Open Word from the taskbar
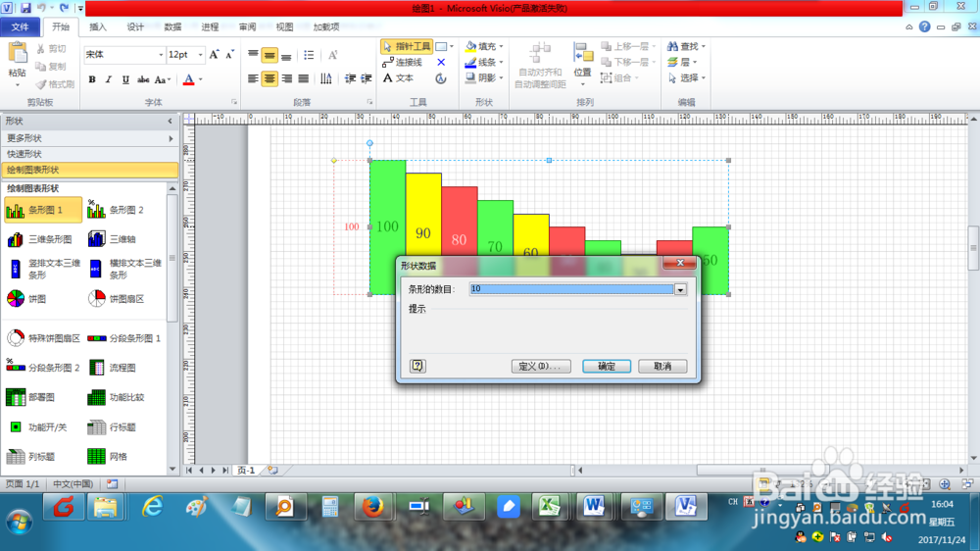Viewport: 980px width, 551px height. pyautogui.click(x=594, y=507)
